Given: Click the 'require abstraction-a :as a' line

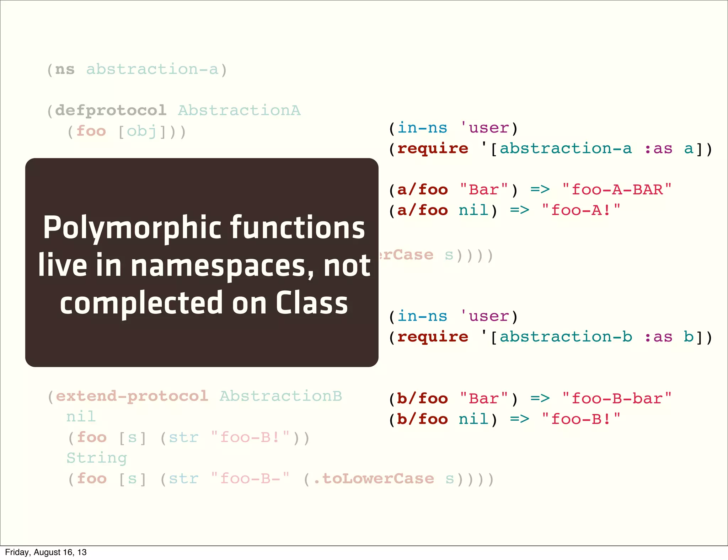Looking at the screenshot, I should tap(551, 149).
